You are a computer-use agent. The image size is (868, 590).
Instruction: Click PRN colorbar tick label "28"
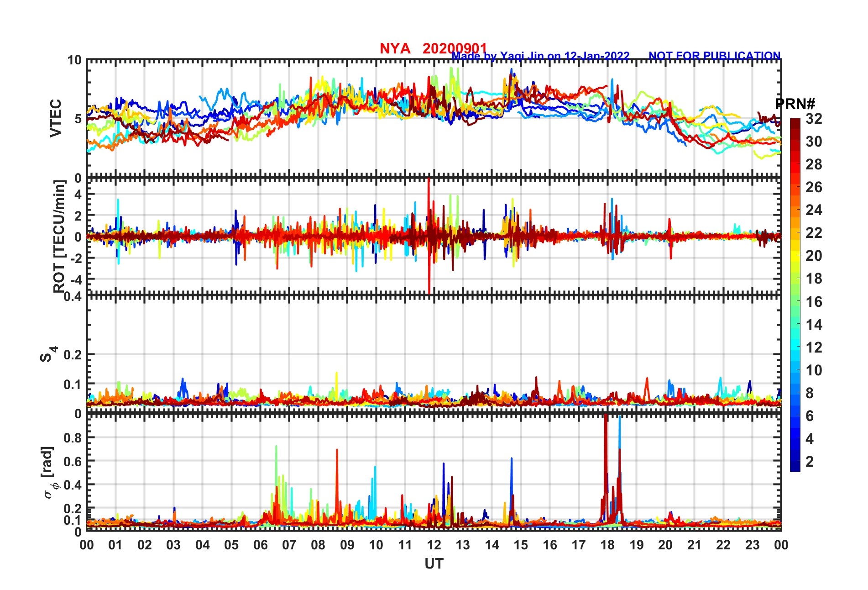(814, 164)
